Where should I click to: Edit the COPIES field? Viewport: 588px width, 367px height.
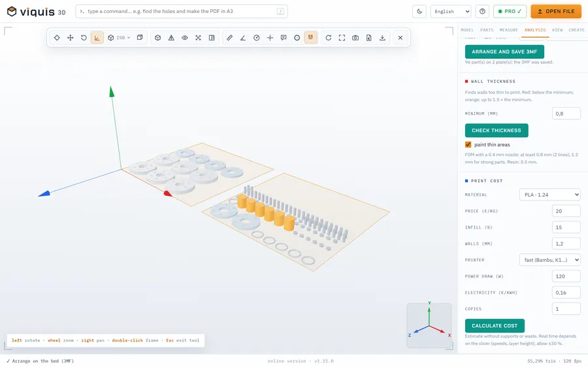pyautogui.click(x=566, y=309)
